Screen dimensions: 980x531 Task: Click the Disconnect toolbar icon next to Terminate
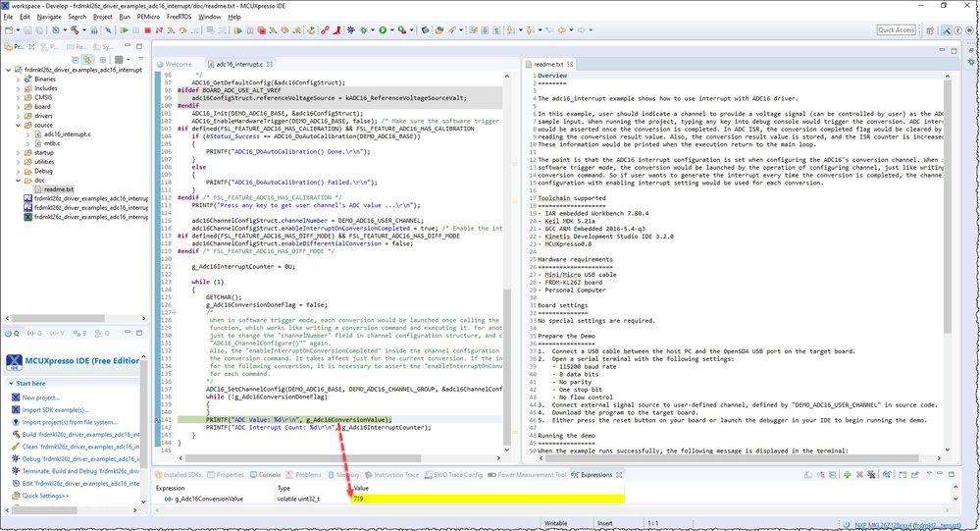[x=159, y=30]
